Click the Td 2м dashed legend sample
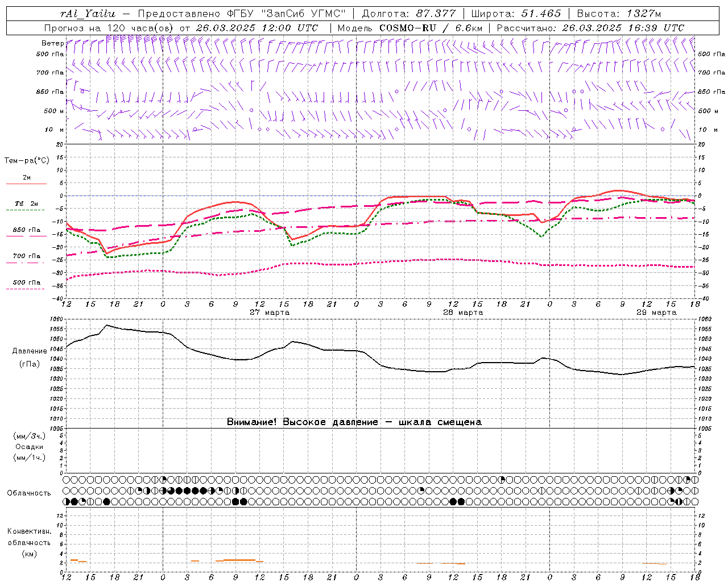728x582 pixels. (x=26, y=210)
